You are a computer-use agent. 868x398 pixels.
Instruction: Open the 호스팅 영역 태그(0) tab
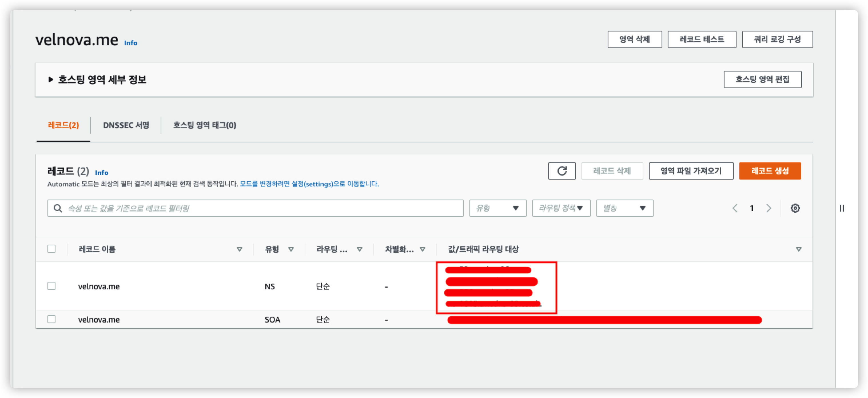pyautogui.click(x=204, y=125)
